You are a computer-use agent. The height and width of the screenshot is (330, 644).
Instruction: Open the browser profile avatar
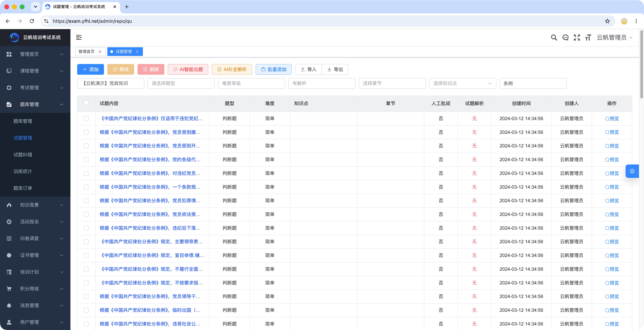(624, 21)
